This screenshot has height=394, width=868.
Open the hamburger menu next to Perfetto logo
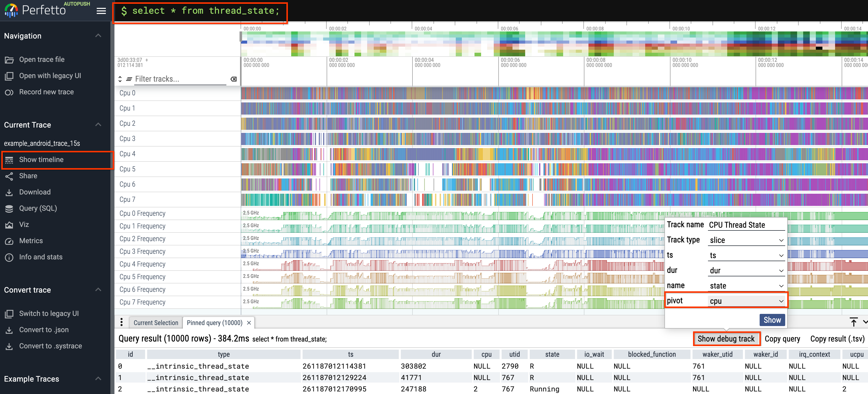coord(101,10)
